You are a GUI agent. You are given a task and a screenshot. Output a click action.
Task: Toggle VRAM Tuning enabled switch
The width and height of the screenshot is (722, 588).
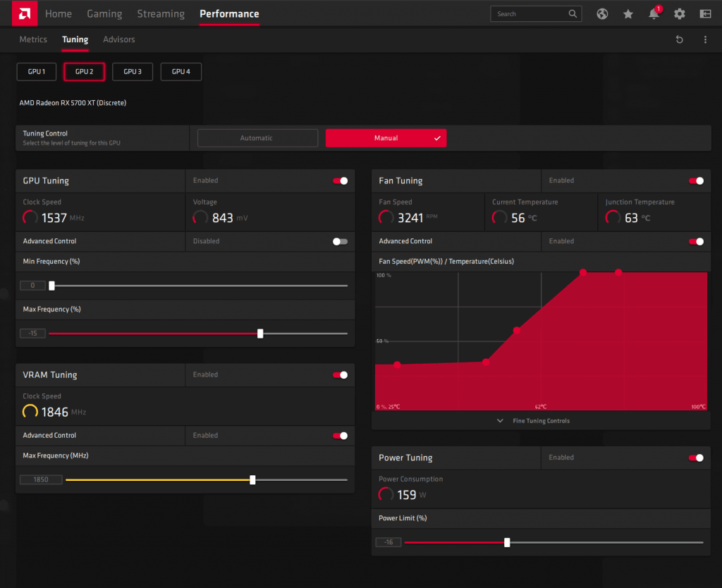pos(341,375)
